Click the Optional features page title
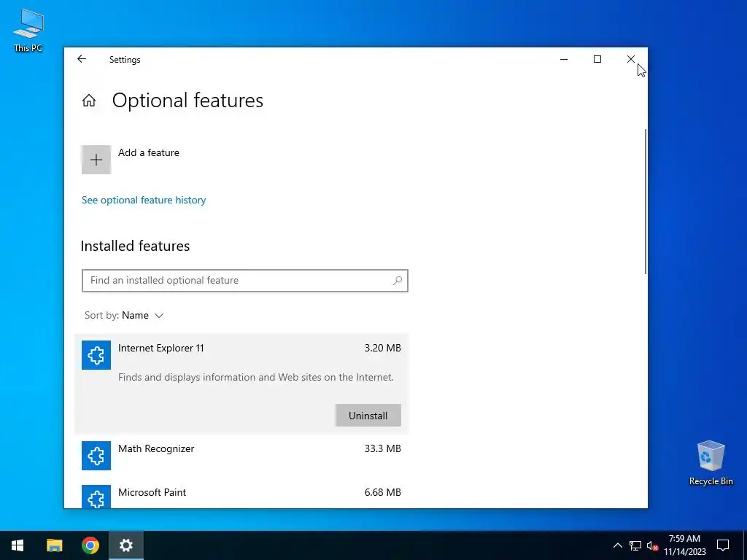The height and width of the screenshot is (560, 747). [x=187, y=101]
